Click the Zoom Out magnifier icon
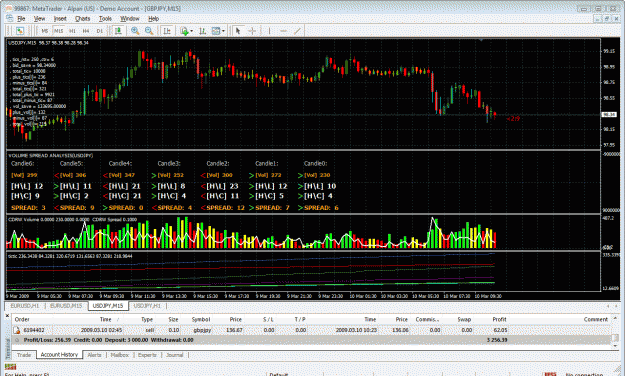This screenshot has width=625, height=376. [149, 31]
